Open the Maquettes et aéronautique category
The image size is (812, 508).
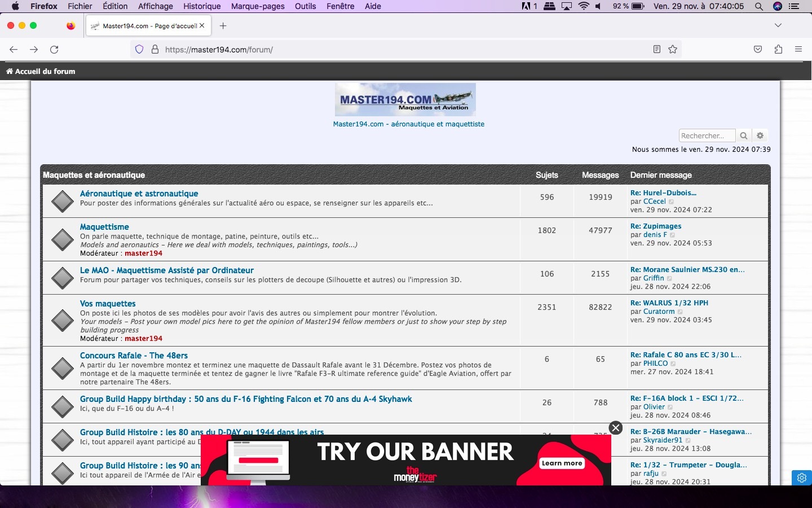point(94,175)
